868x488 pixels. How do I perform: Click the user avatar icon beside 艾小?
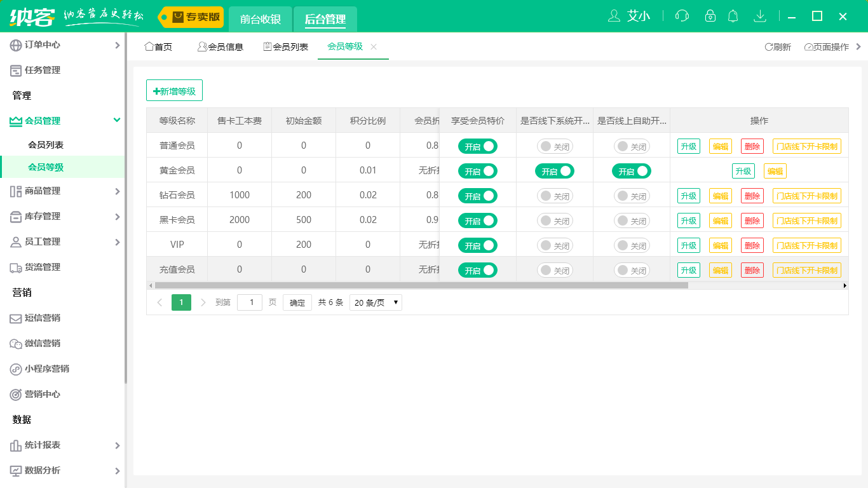pos(614,16)
